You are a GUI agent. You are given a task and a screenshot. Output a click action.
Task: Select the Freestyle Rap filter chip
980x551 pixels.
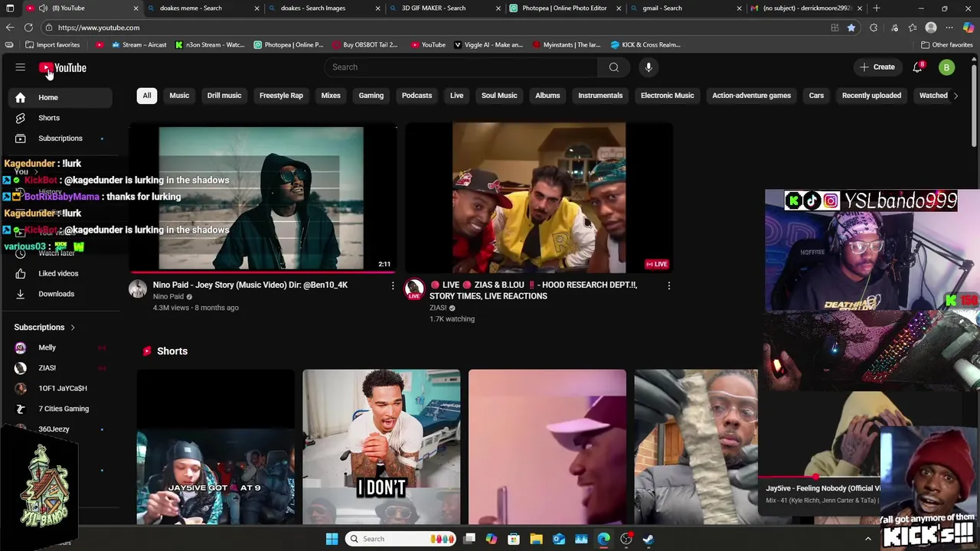281,96
